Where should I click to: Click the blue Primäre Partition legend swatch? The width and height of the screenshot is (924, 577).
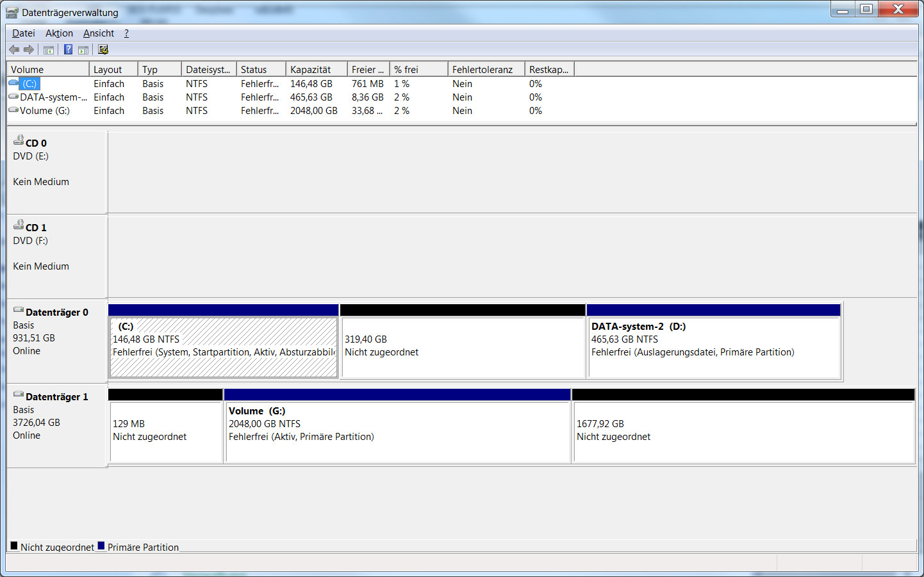[x=101, y=546]
